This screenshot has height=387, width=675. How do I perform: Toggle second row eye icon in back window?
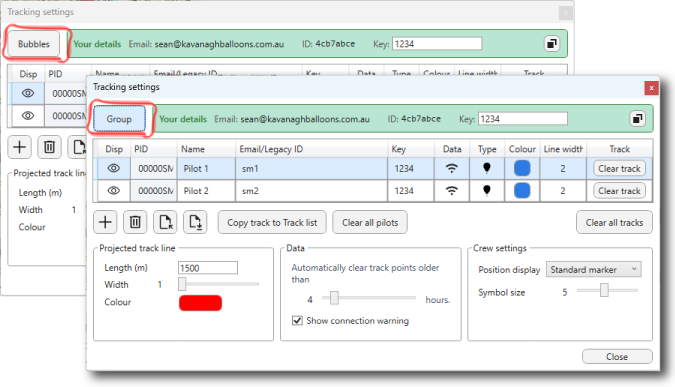(28, 115)
